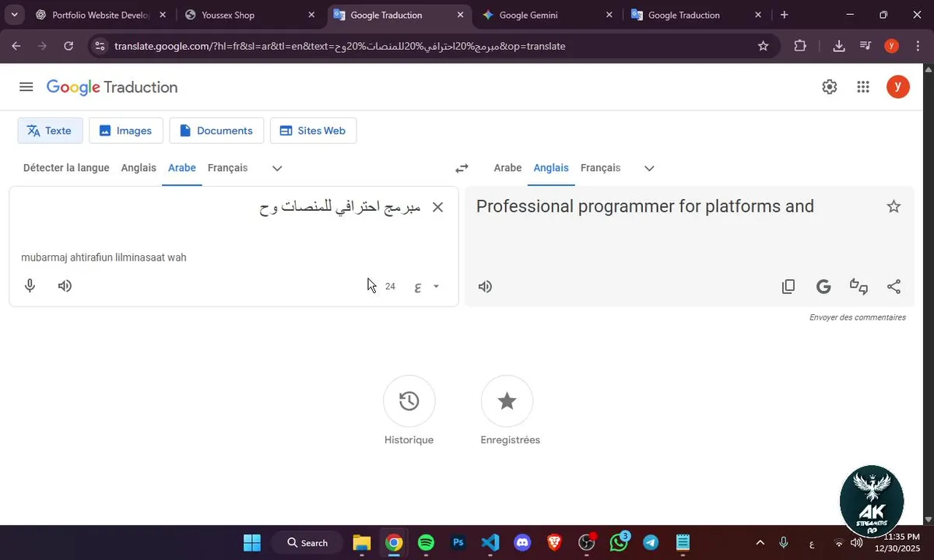Open the Google Translate main menu hamburger
This screenshot has width=934, height=560.
point(26,87)
